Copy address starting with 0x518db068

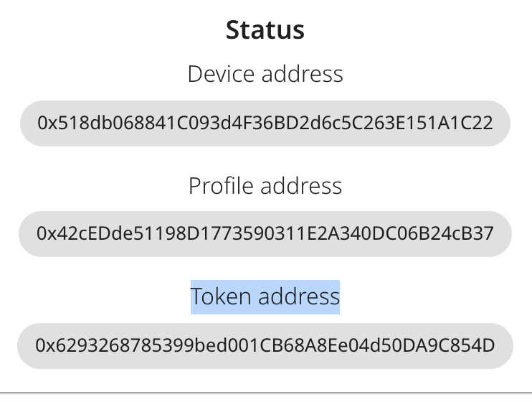pos(265,123)
